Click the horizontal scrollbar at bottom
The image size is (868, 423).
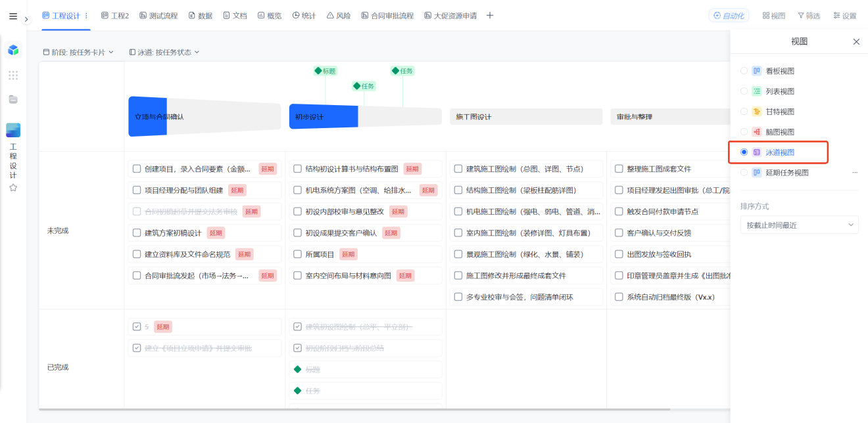click(355, 409)
